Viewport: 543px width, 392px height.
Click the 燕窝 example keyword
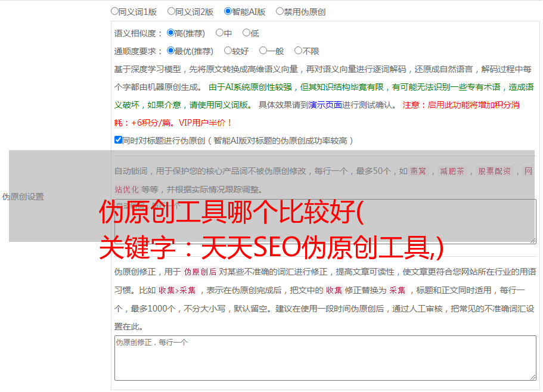tap(418, 171)
